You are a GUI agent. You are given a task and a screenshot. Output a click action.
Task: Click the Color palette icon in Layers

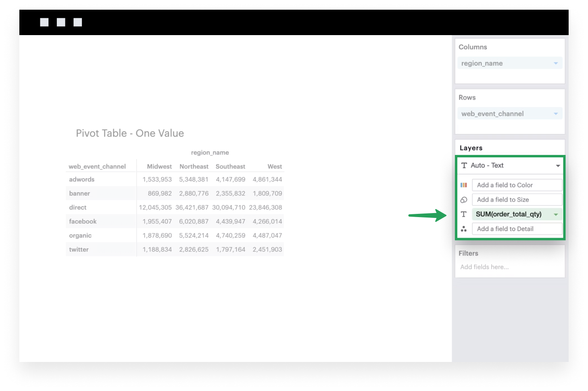pyautogui.click(x=464, y=185)
